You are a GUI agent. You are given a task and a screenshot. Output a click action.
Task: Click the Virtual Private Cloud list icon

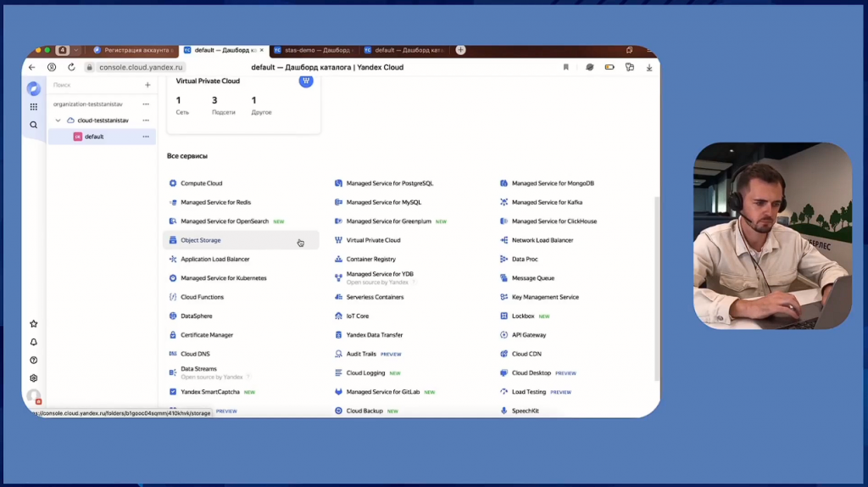(x=338, y=240)
